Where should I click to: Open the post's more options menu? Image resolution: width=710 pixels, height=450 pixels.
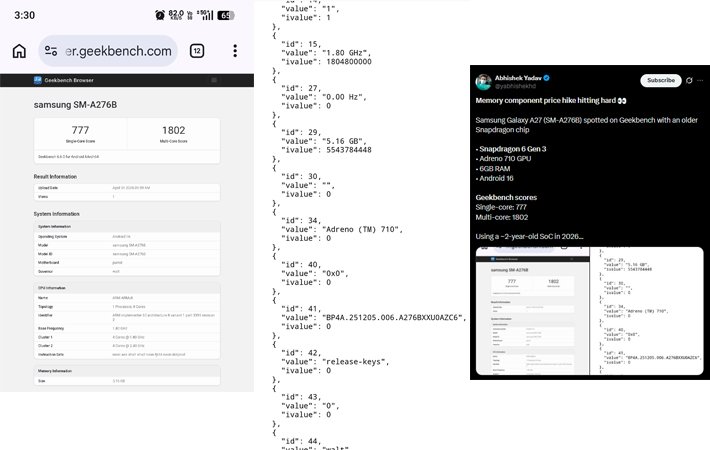(x=700, y=80)
